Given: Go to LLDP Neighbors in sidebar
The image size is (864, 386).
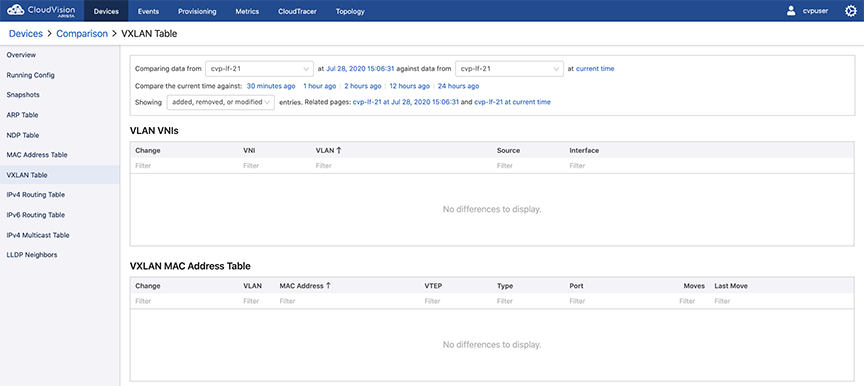Looking at the screenshot, I should (32, 255).
